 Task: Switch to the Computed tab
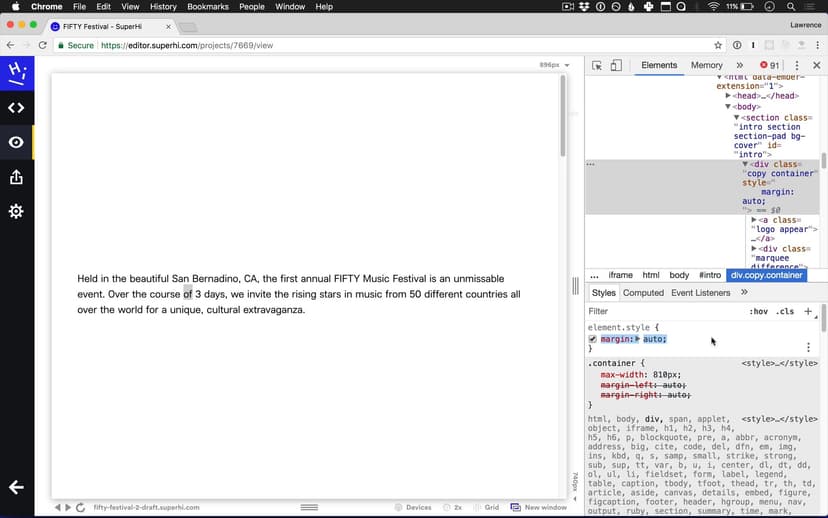pos(643,293)
